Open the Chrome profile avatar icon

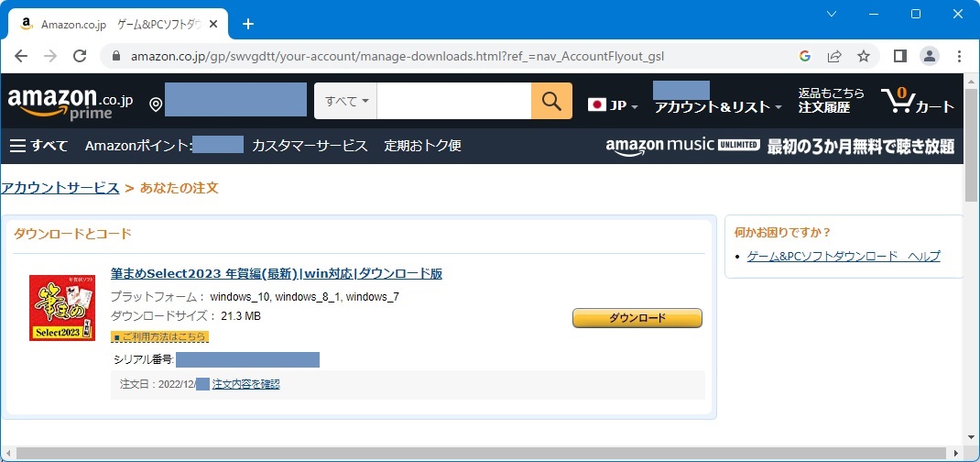(930, 56)
